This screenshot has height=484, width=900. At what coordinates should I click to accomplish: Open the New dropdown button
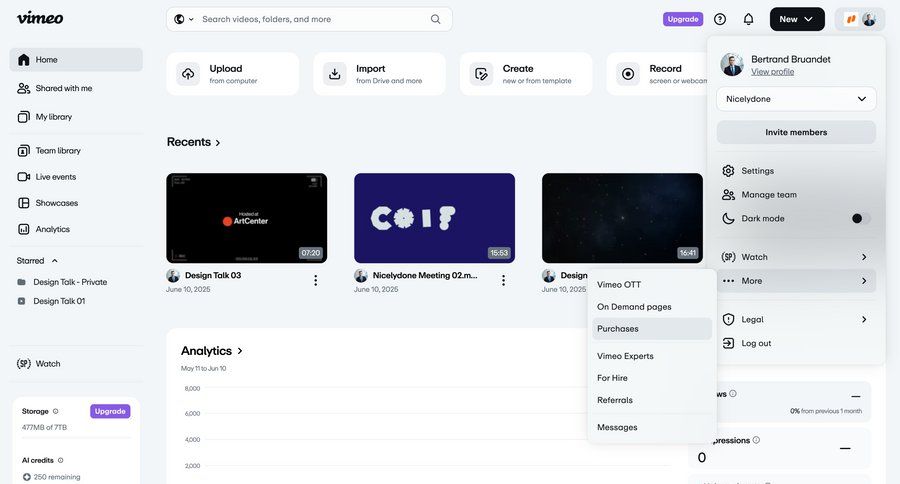797,19
